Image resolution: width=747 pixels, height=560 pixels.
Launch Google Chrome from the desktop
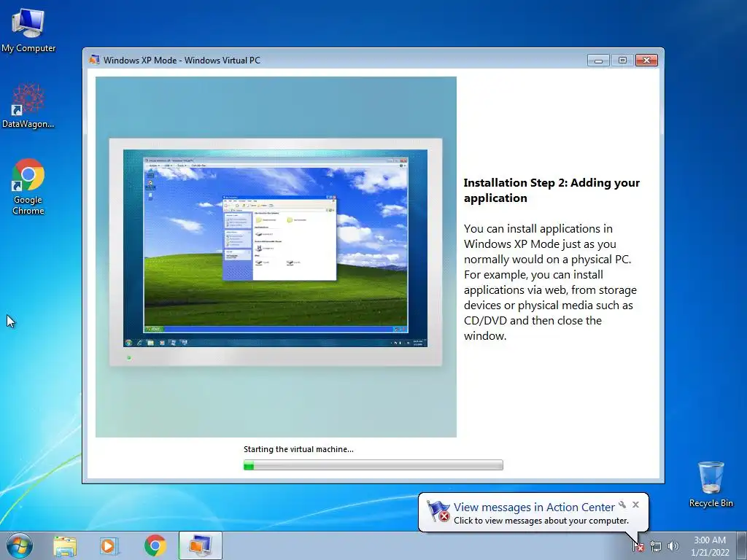[x=28, y=186]
